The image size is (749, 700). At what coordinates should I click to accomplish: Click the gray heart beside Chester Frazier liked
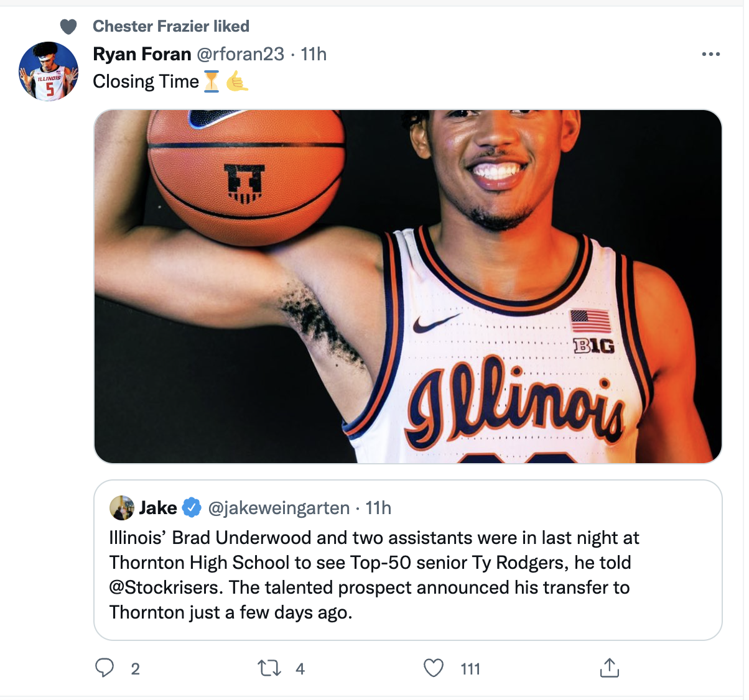pyautogui.click(x=68, y=26)
